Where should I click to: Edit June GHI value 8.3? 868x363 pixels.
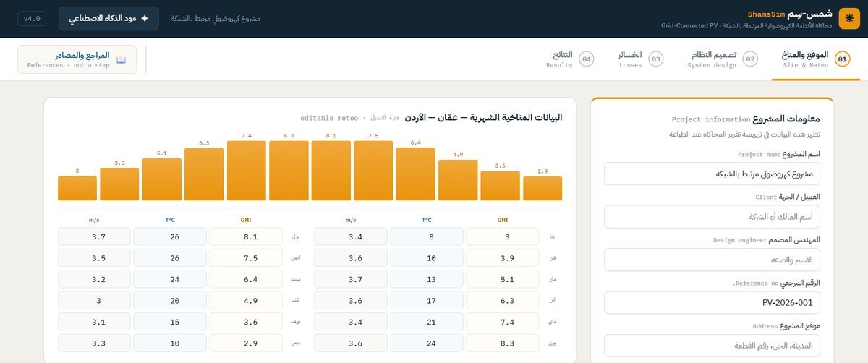click(x=502, y=343)
